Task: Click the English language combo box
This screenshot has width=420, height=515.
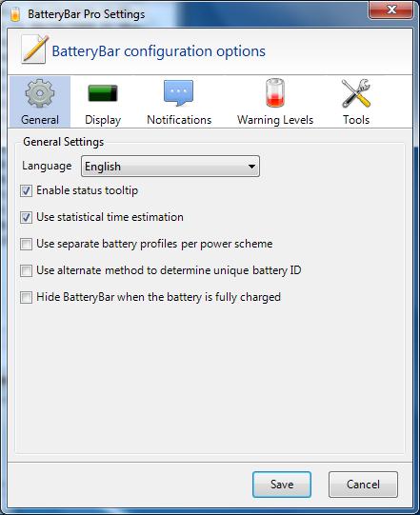Action: click(170, 167)
